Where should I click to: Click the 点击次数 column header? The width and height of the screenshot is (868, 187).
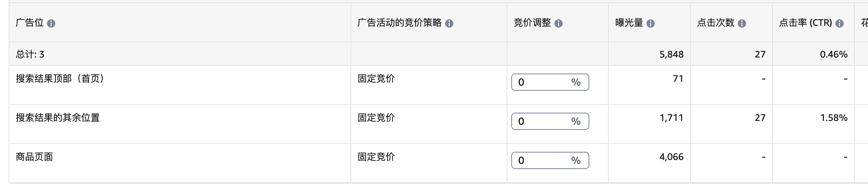[x=716, y=23]
